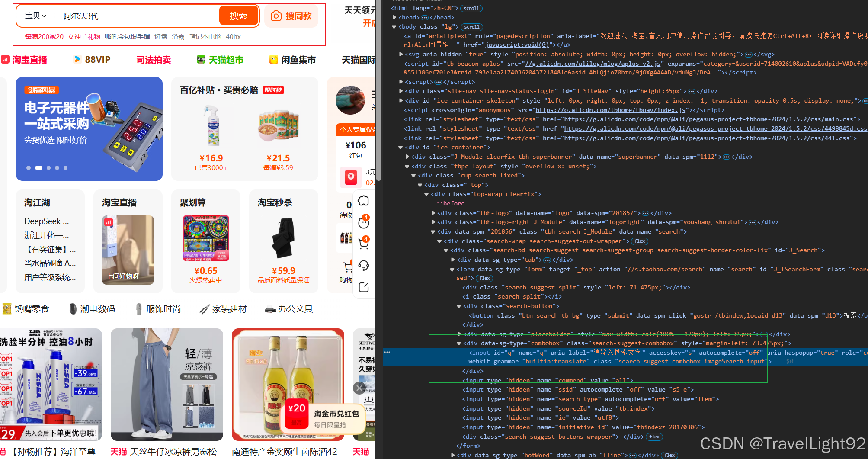The width and height of the screenshot is (868, 459).
Task: Expand the tbh-logo div node
Action: point(433,213)
